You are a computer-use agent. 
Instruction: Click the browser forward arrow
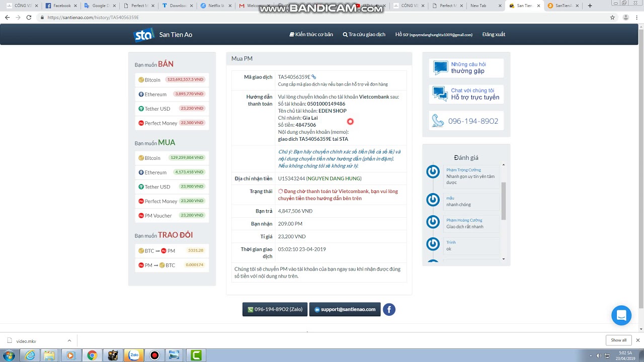click(18, 17)
